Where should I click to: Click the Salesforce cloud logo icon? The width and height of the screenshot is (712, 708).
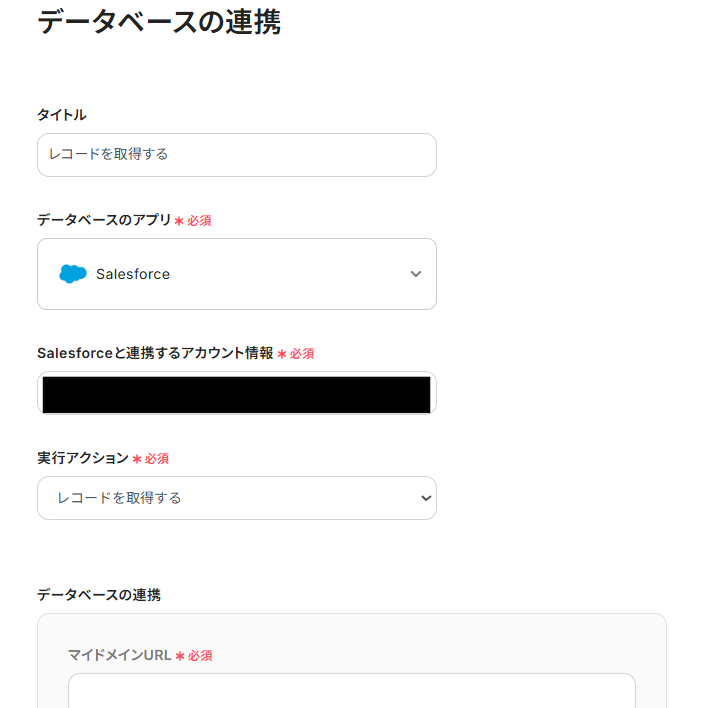tap(73, 274)
